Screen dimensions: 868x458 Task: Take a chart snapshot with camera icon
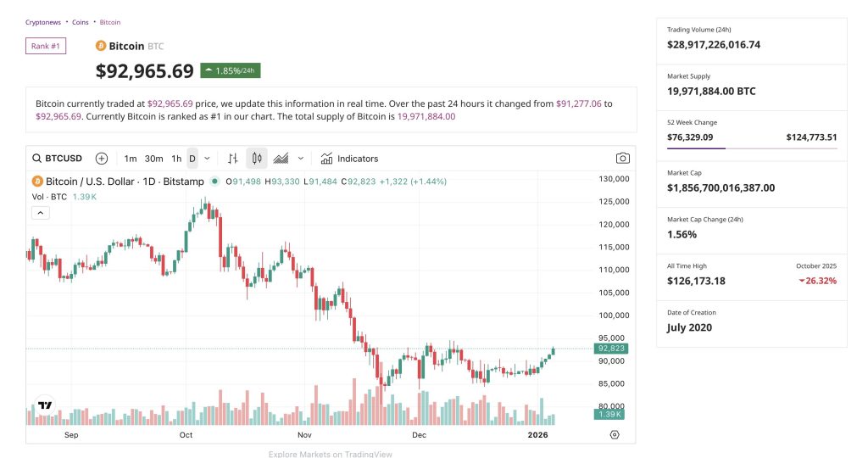(x=623, y=159)
